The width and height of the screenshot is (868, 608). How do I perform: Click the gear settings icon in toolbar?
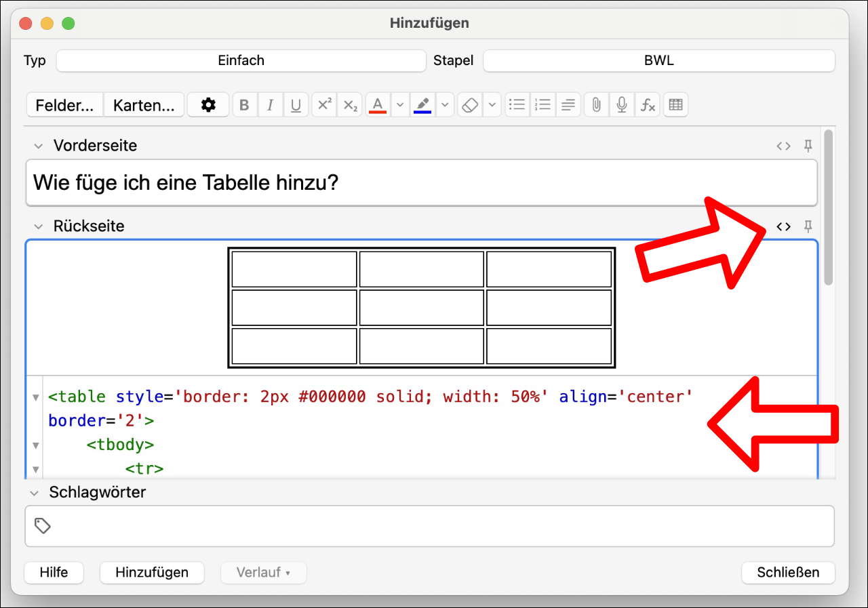coord(208,105)
